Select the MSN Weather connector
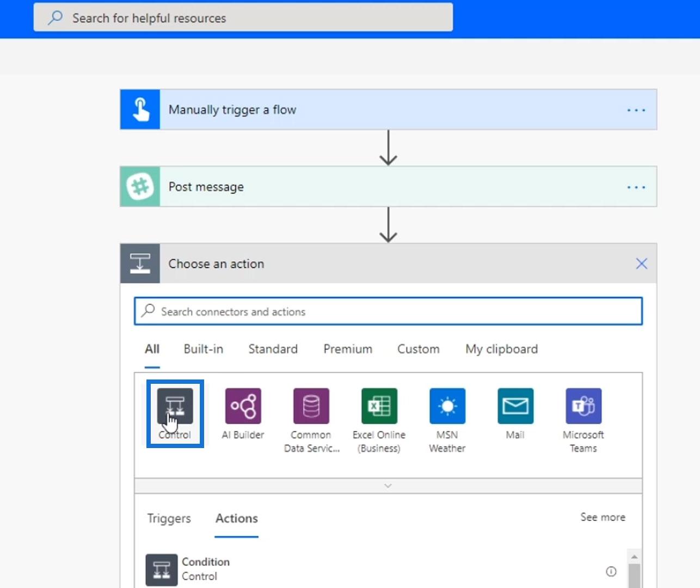Image resolution: width=700 pixels, height=588 pixels. [447, 406]
